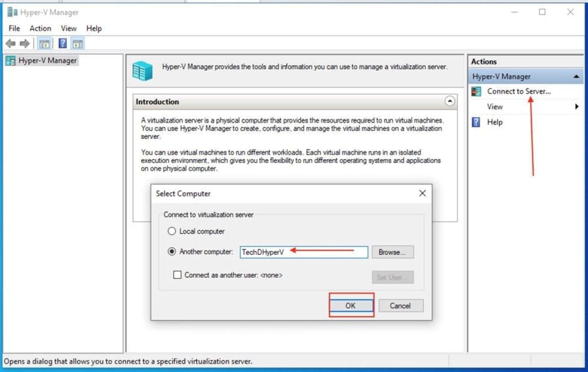This screenshot has height=372, width=588.
Task: Toggle the Show/Hide Console Tree toolbar icon
Action: click(44, 43)
